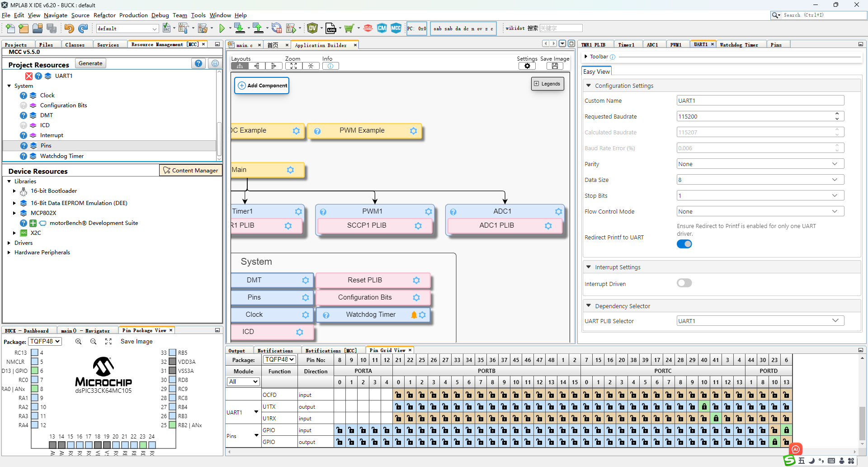The height and width of the screenshot is (467, 868).
Task: Click the Pin Grid View vertical scrollbar
Action: pos(862,423)
